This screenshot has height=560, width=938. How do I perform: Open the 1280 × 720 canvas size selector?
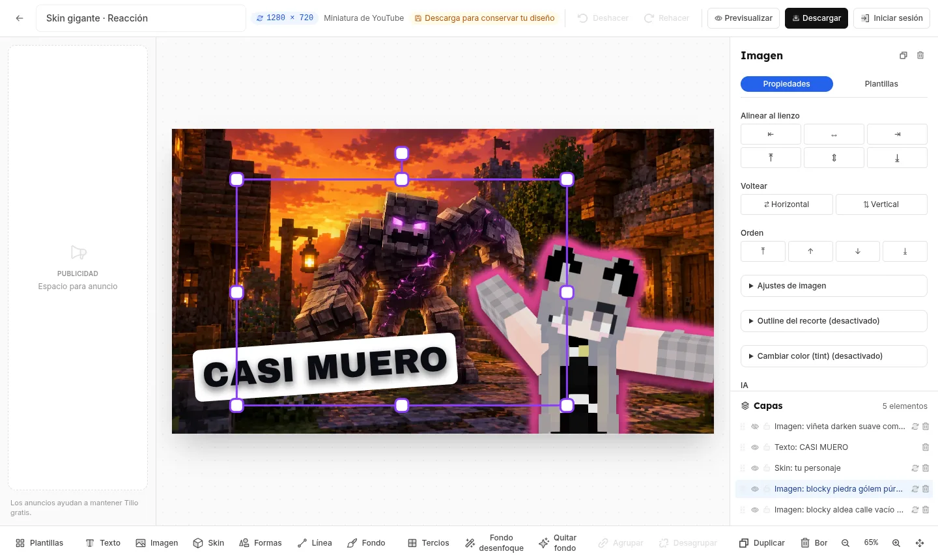click(x=285, y=18)
